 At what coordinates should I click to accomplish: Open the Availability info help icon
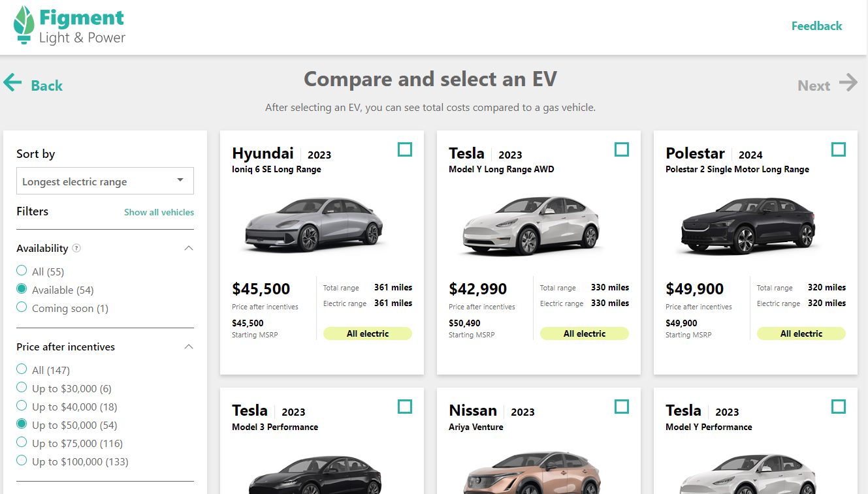76,248
